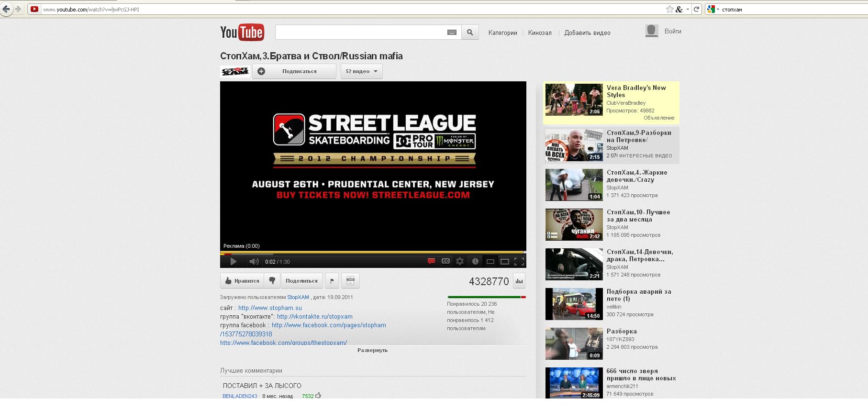
Task: Open BENLADEN243 commenter profile
Action: tap(240, 396)
